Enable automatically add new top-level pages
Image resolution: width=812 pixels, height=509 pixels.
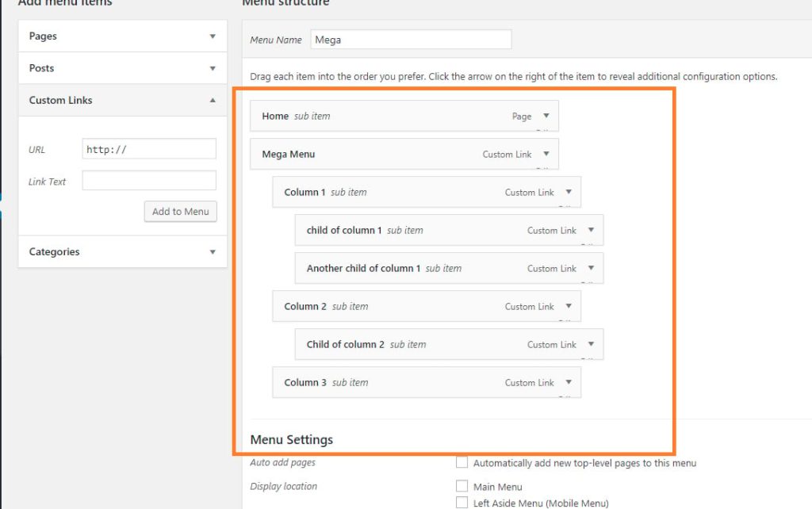[462, 462]
